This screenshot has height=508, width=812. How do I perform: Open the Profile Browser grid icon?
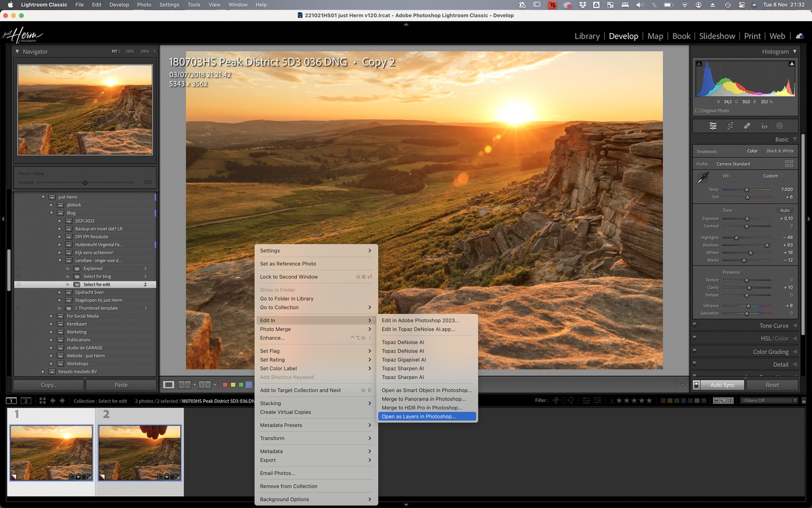point(789,164)
